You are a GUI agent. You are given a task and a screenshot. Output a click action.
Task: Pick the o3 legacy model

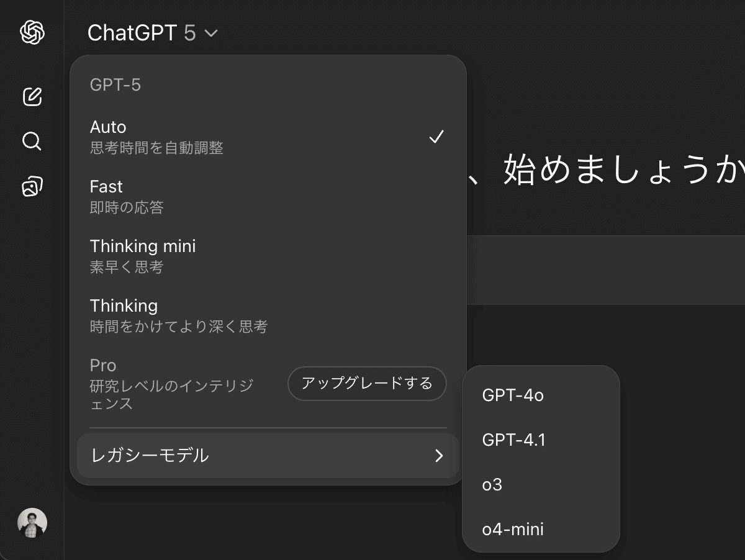(492, 484)
